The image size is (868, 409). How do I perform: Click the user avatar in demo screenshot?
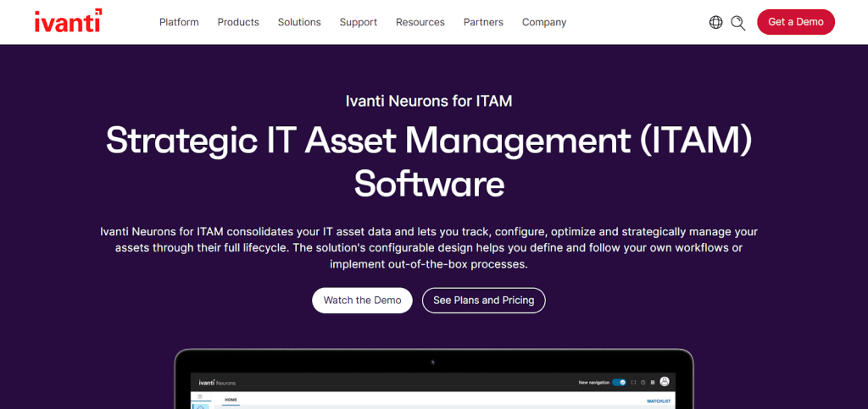click(x=665, y=382)
